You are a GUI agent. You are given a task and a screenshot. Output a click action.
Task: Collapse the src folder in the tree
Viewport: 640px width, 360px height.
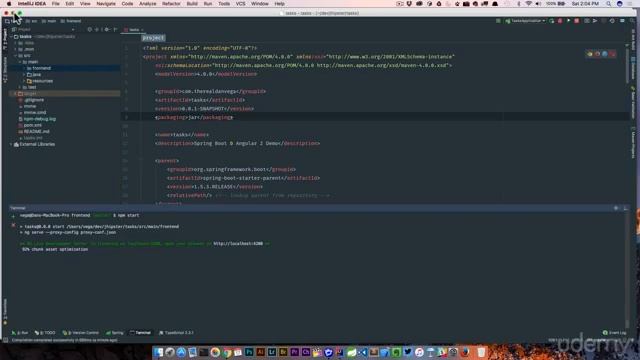16,56
